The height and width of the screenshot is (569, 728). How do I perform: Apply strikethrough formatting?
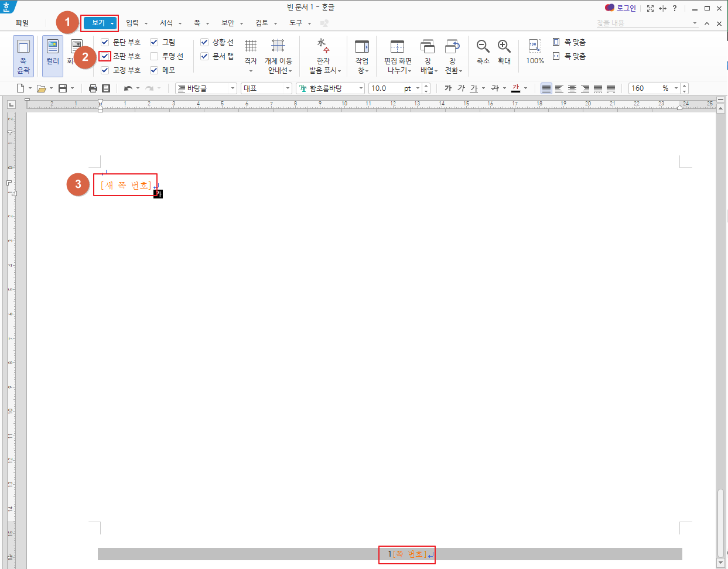[495, 88]
